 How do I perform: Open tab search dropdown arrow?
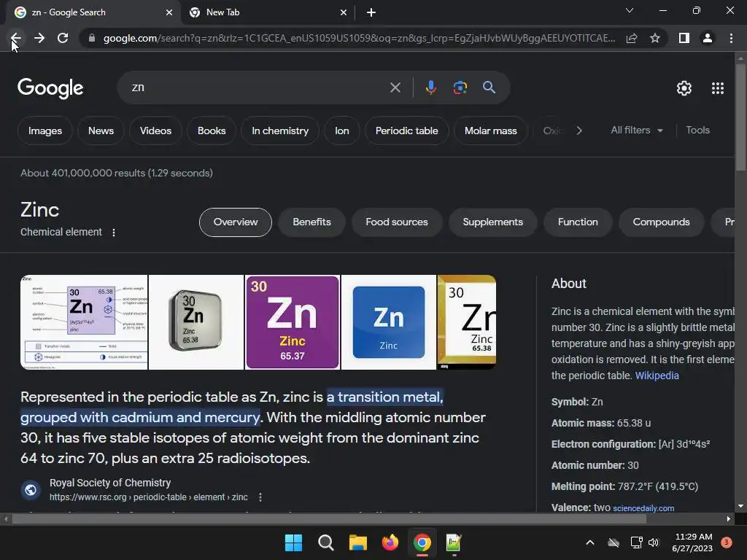click(630, 10)
